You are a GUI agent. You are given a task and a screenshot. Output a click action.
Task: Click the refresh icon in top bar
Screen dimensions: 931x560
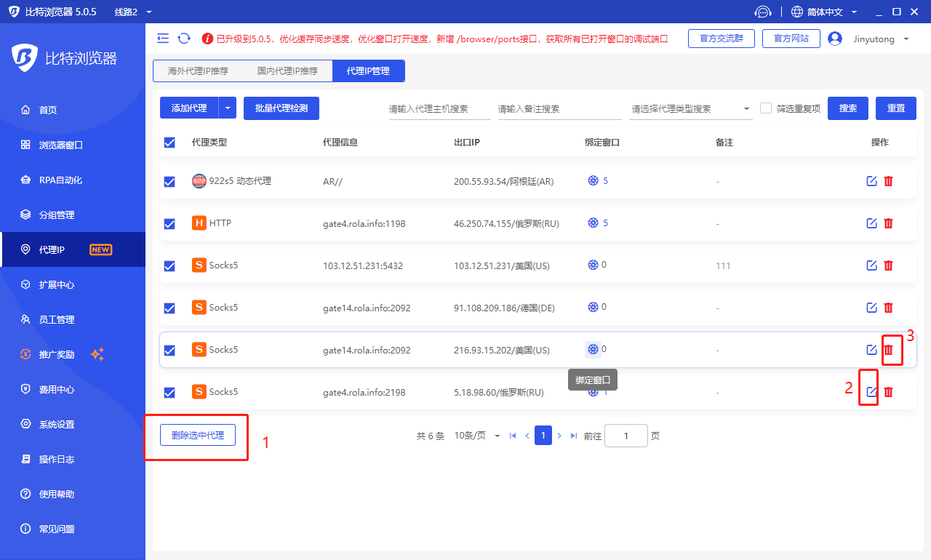[x=184, y=39]
